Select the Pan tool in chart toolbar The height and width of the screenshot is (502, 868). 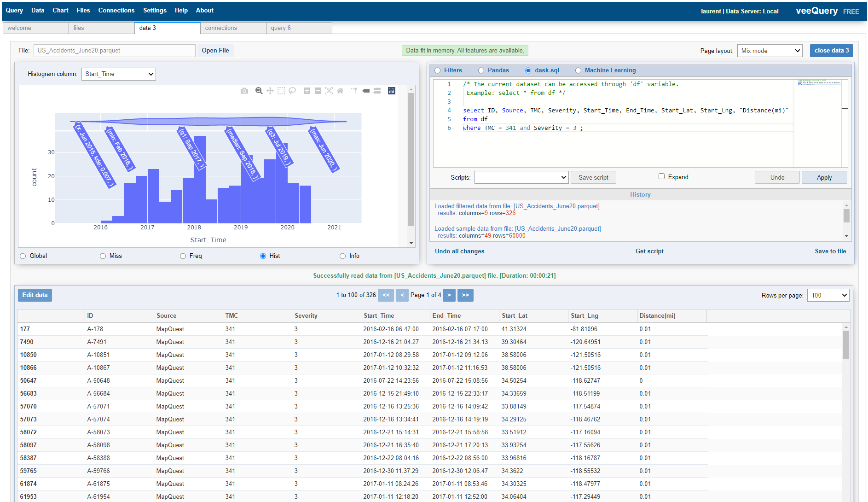tap(270, 91)
